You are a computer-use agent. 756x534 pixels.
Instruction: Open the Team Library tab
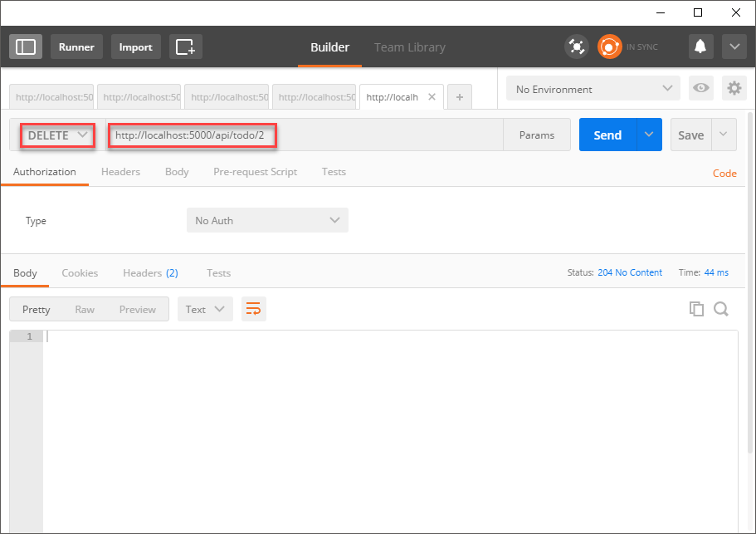[x=409, y=47]
